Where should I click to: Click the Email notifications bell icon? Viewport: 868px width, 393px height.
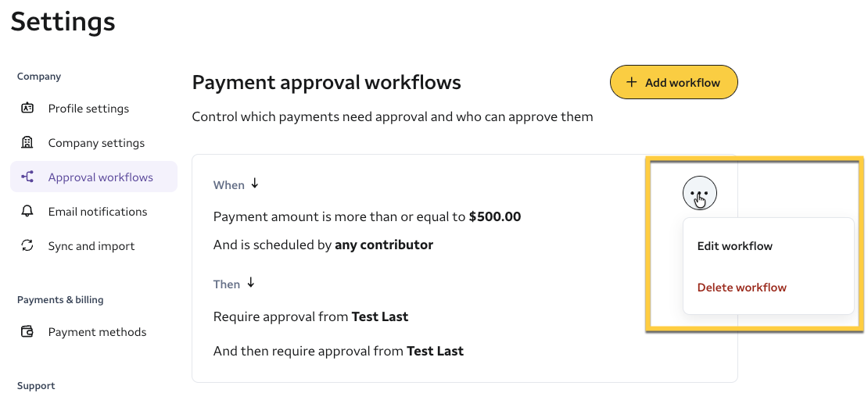coord(27,212)
